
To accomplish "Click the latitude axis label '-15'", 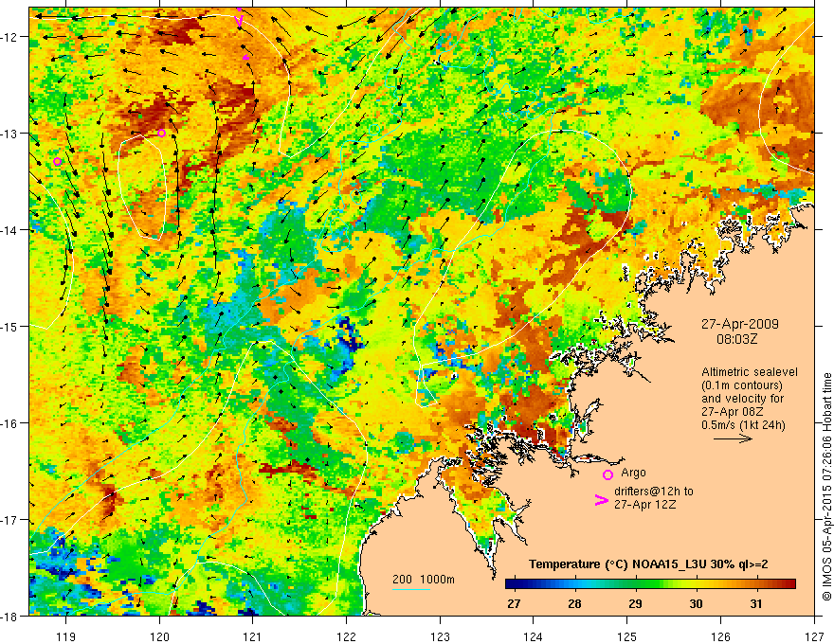I will (x=9, y=326).
